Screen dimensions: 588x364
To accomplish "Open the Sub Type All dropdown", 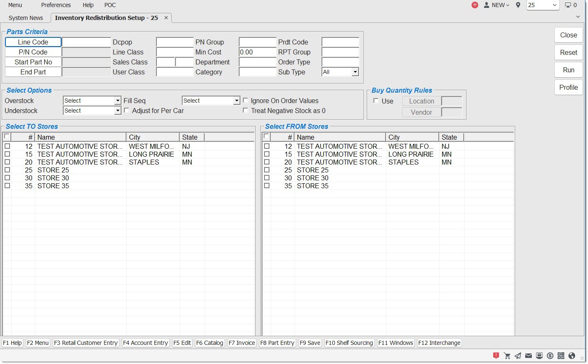I will coord(355,72).
